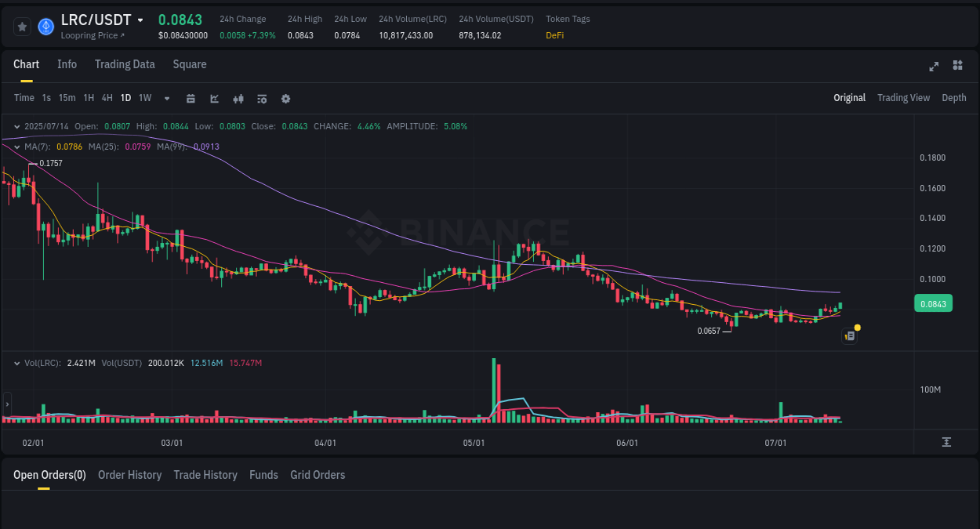
Task: Switch chart to Trading View mode
Action: point(903,98)
